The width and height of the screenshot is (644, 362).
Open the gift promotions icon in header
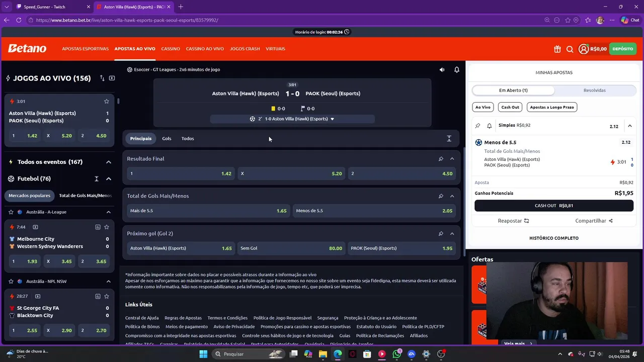[557, 49]
